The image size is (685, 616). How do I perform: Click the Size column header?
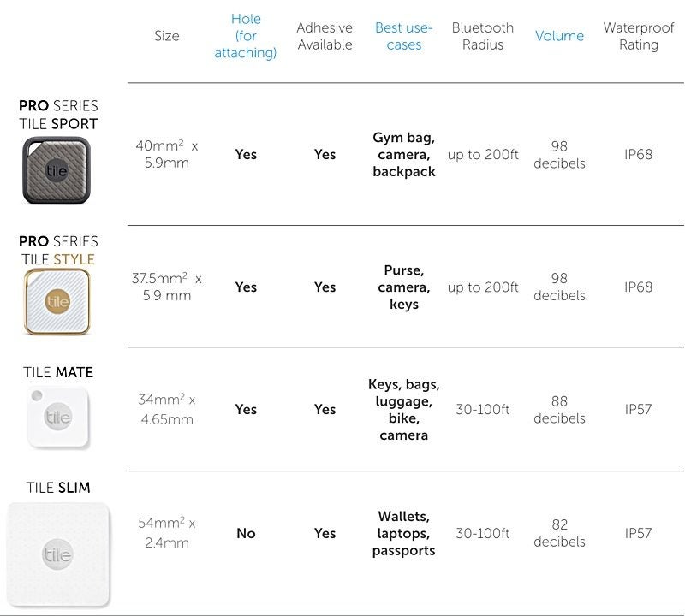[x=166, y=36]
